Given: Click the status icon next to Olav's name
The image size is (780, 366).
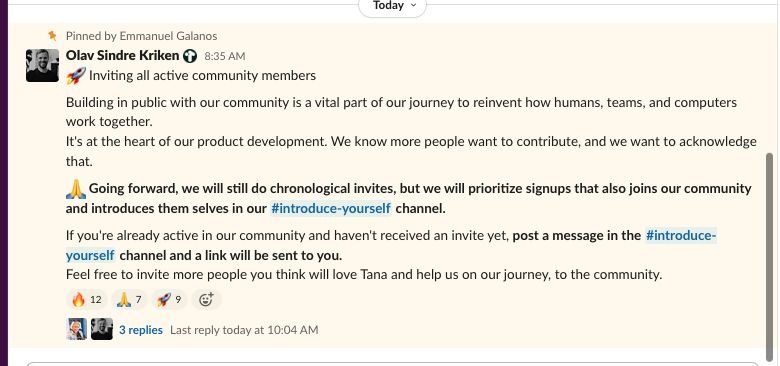Looking at the screenshot, I should click(x=190, y=56).
